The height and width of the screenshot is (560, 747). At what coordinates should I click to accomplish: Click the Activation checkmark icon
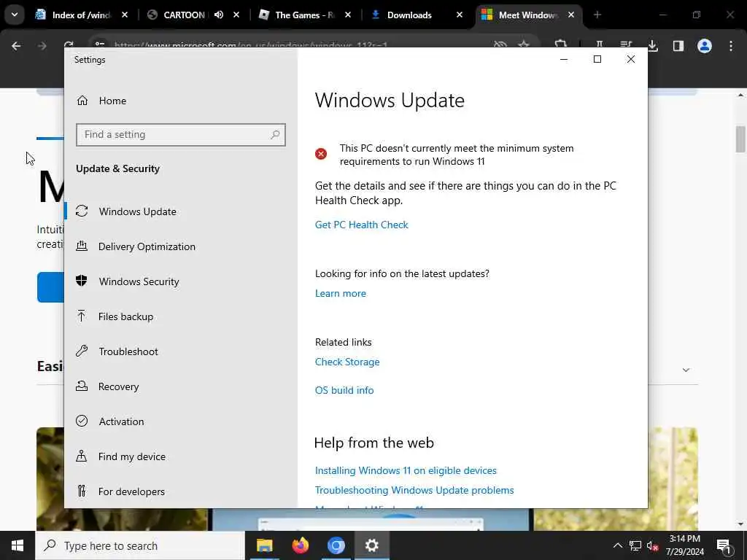point(82,421)
